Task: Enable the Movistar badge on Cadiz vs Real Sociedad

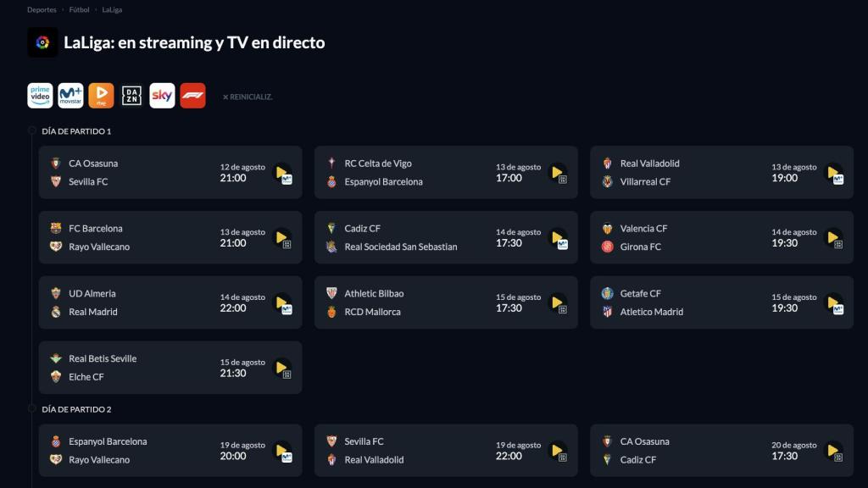Action: 563,246
